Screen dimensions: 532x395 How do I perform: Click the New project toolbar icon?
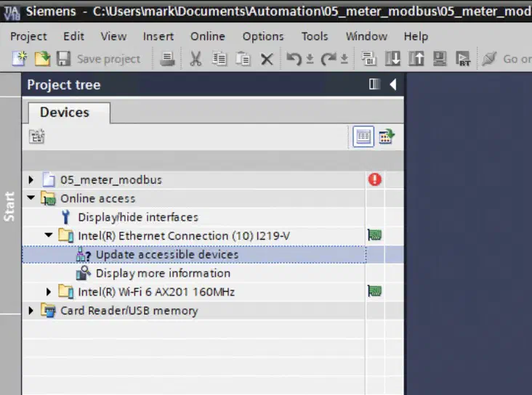20,59
